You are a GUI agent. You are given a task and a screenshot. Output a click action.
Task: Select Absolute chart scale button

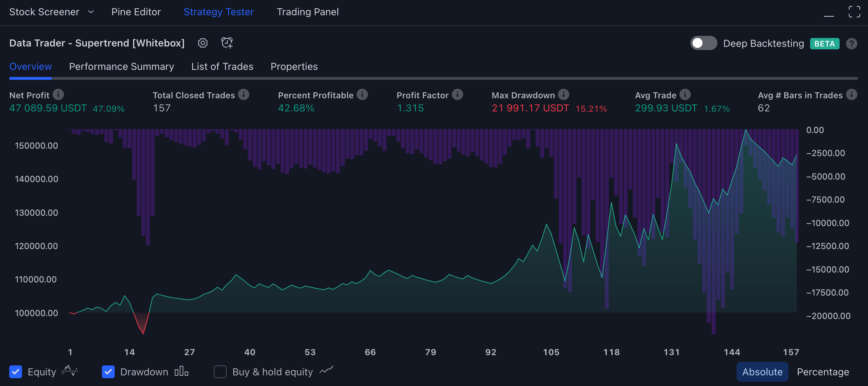coord(762,372)
